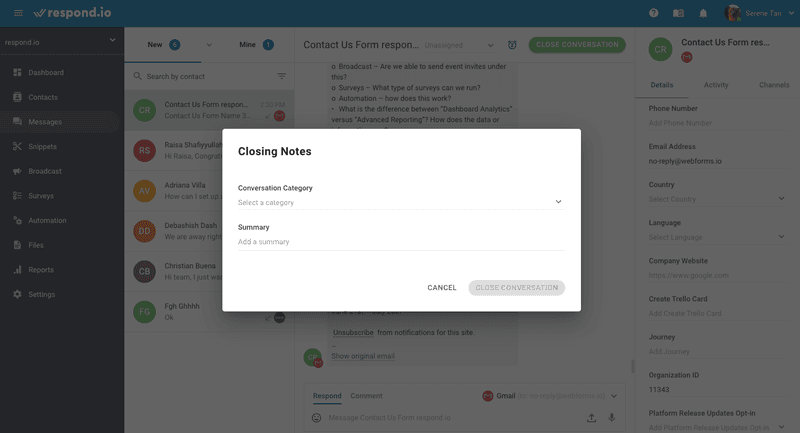This screenshot has height=433, width=800.
Task: Expand Platform Release Updates Opt-in dropdown
Action: 716,427
